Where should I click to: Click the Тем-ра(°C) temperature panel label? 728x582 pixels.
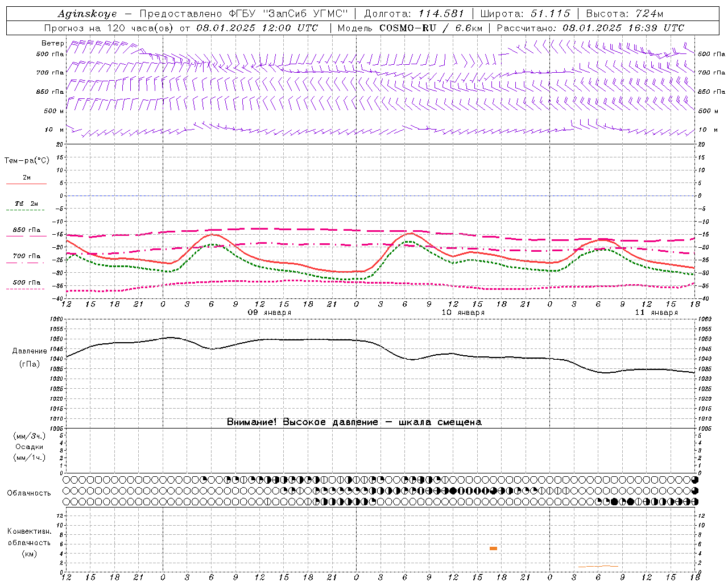point(27,160)
